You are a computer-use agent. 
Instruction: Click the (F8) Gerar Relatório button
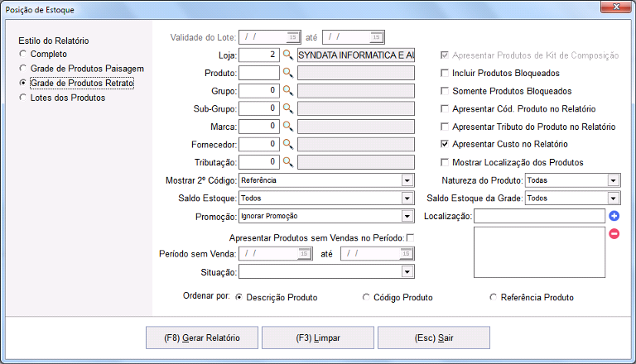click(202, 338)
